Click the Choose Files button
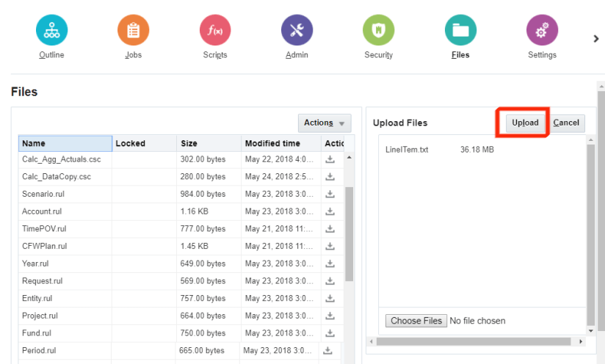This screenshot has width=605, height=364. pyautogui.click(x=416, y=321)
